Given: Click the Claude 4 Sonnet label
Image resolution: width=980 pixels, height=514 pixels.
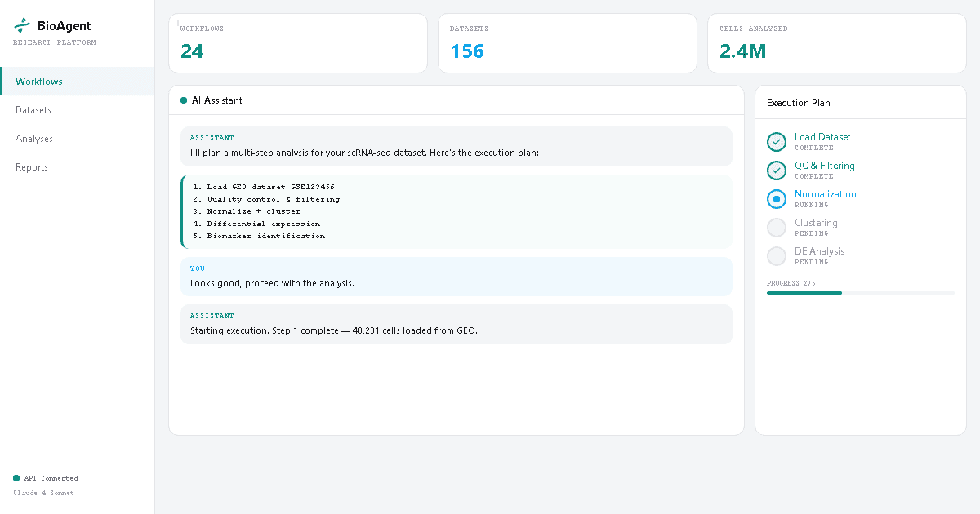Looking at the screenshot, I should coord(42,493).
